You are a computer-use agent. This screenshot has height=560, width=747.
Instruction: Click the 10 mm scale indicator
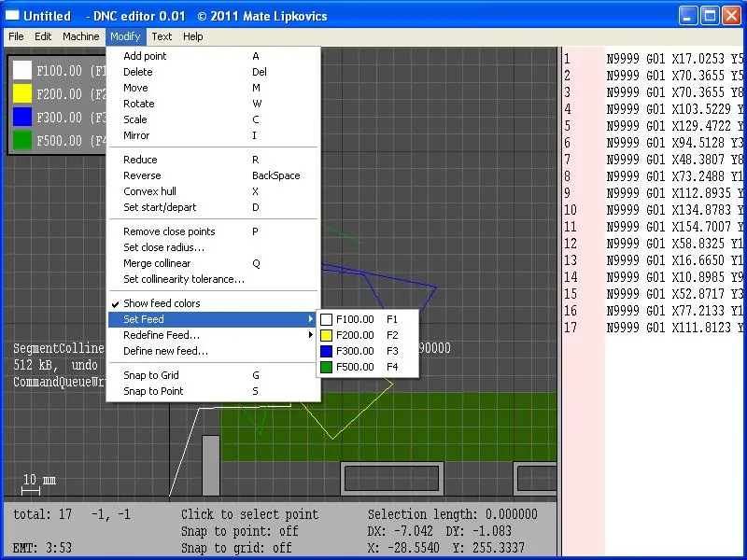pos(39,483)
